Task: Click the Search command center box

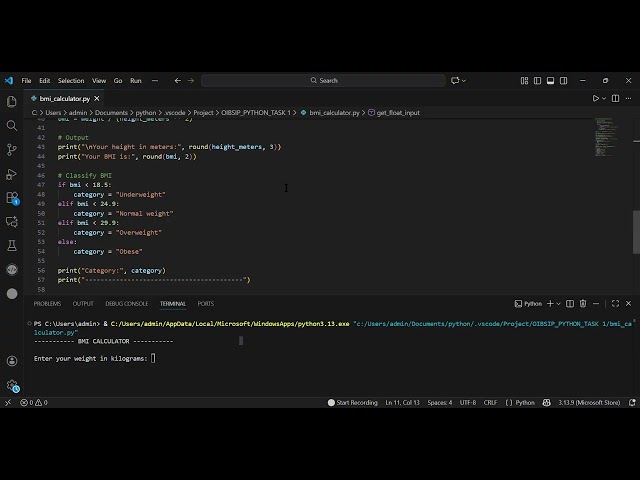Action: (x=323, y=80)
